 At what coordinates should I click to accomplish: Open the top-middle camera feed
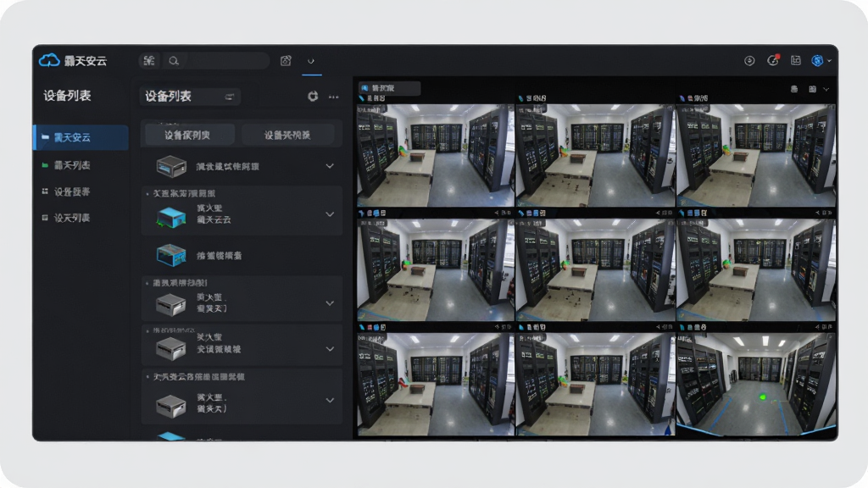click(x=595, y=155)
